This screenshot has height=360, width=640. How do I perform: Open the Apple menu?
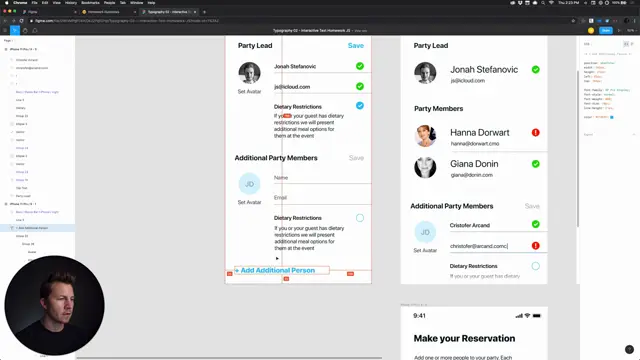(7, 2)
